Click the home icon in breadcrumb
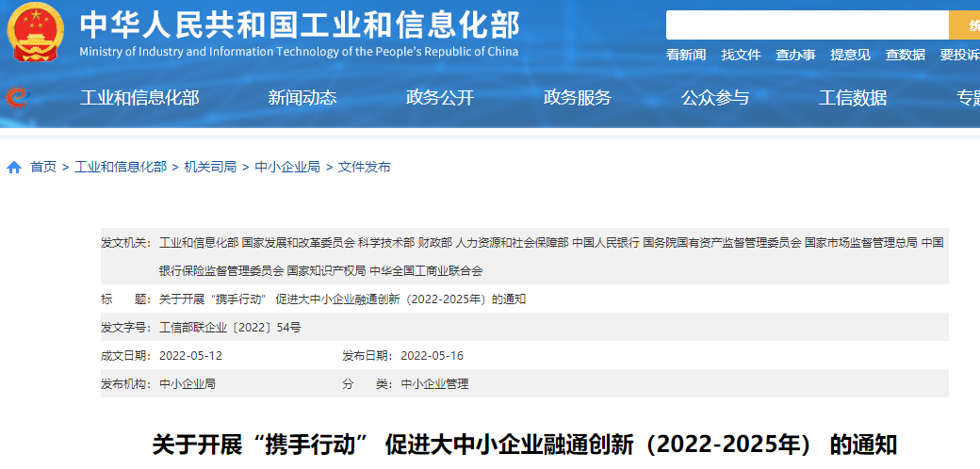This screenshot has height=469, width=980. click(14, 168)
